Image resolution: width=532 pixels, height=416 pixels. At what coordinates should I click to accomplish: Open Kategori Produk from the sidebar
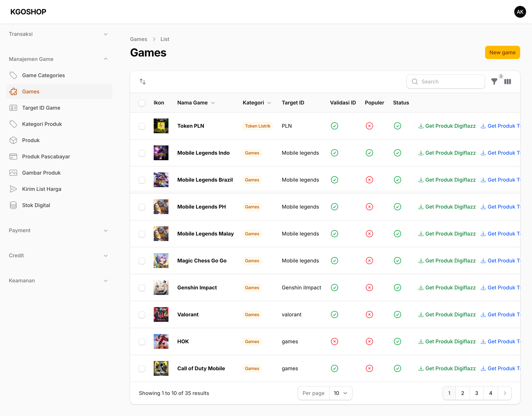59,124
